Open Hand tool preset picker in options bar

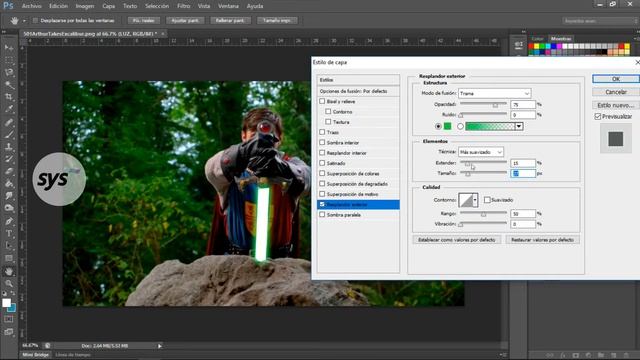point(24,20)
